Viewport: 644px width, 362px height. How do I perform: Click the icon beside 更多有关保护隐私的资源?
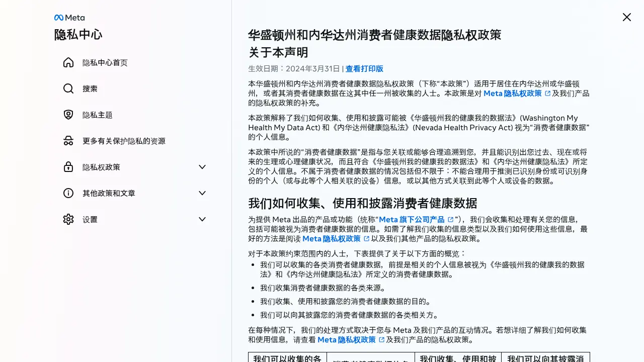(x=68, y=141)
